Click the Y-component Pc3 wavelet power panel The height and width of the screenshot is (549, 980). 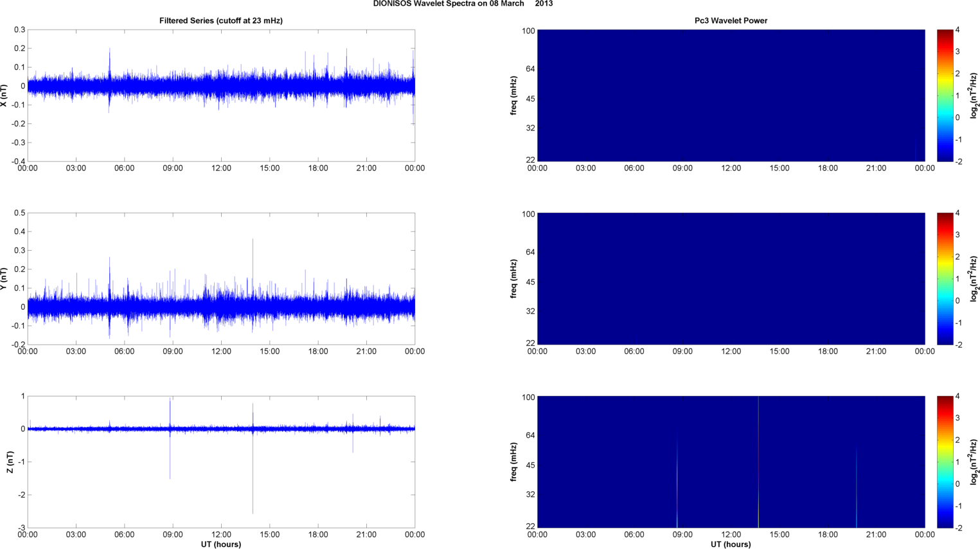pos(731,278)
